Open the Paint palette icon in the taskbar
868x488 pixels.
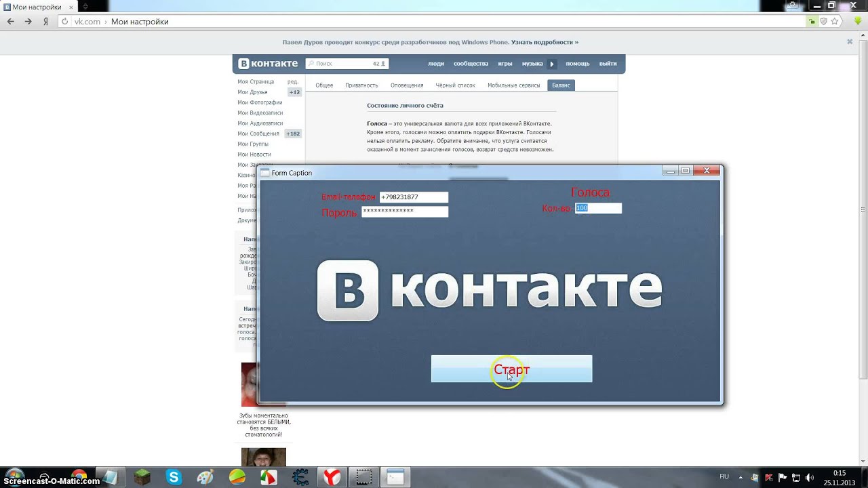coord(205,477)
